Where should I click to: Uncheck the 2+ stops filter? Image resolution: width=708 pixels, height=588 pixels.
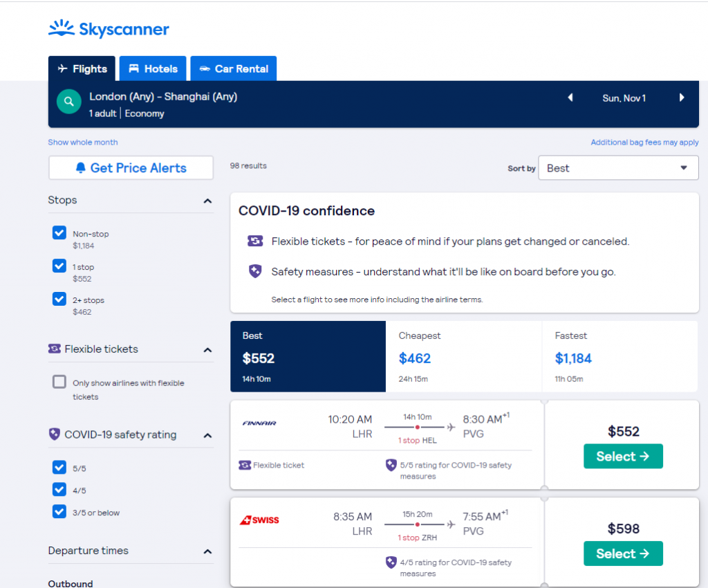pyautogui.click(x=59, y=299)
